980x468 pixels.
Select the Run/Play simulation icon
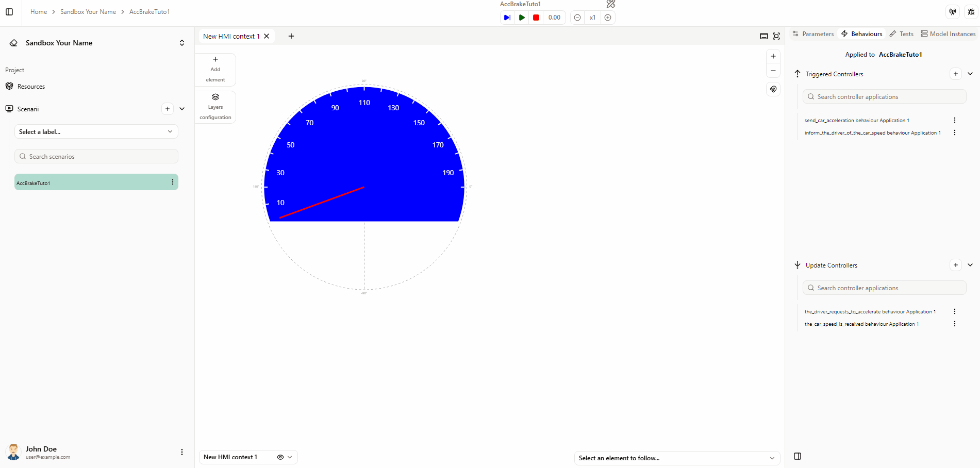521,17
